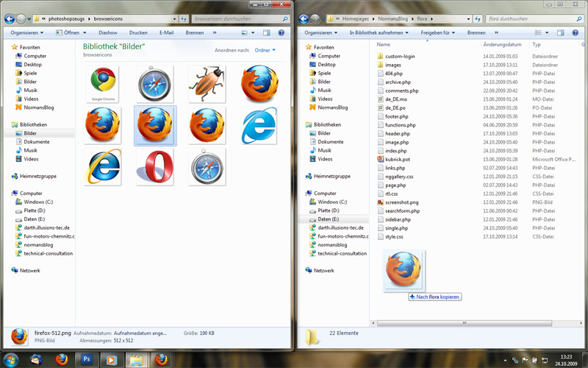Open the Freigeben für dropdown
Viewport: 588px width, 368px height.
tap(437, 32)
